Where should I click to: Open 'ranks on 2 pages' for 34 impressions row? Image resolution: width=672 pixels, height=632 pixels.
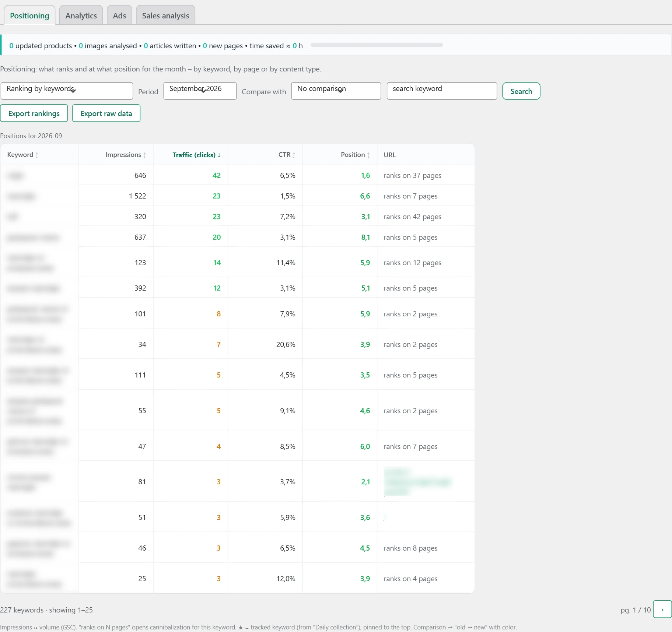(x=410, y=344)
